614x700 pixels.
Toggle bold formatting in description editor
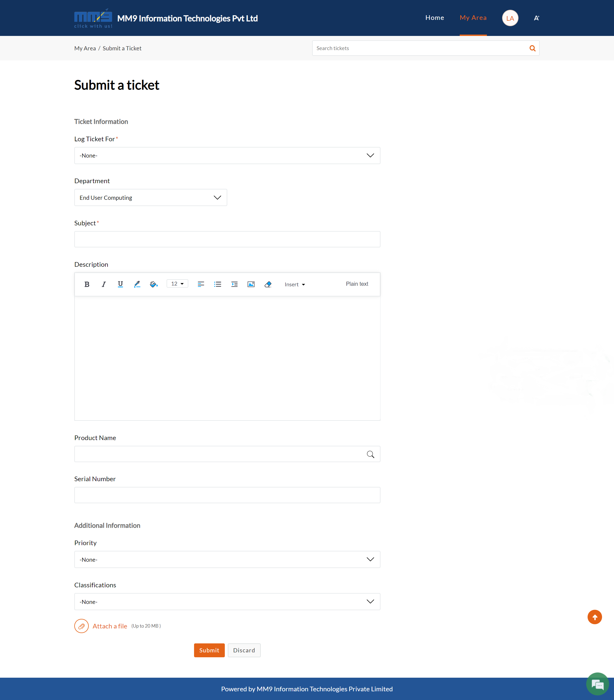pyautogui.click(x=87, y=284)
